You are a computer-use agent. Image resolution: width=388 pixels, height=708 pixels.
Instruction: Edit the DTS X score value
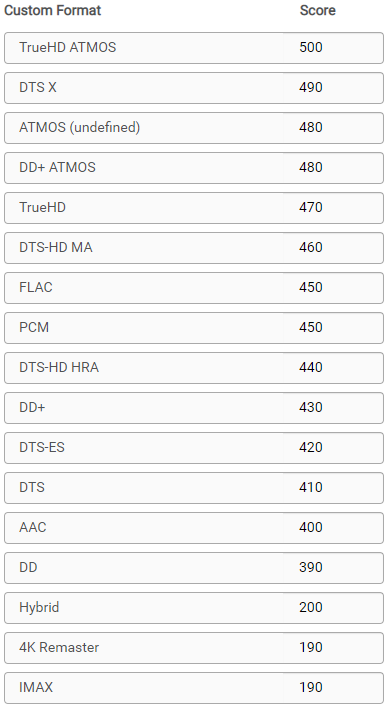(x=333, y=88)
